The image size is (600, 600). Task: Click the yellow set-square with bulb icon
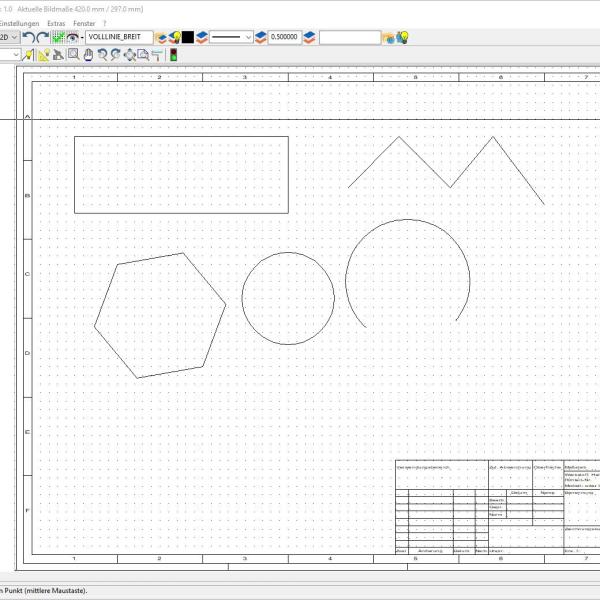[x=44, y=55]
